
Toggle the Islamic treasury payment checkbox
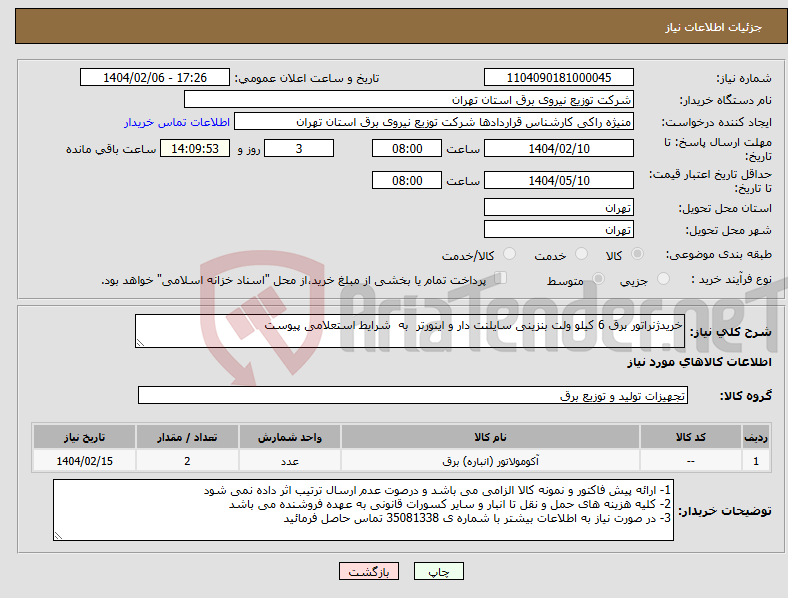pos(500,278)
